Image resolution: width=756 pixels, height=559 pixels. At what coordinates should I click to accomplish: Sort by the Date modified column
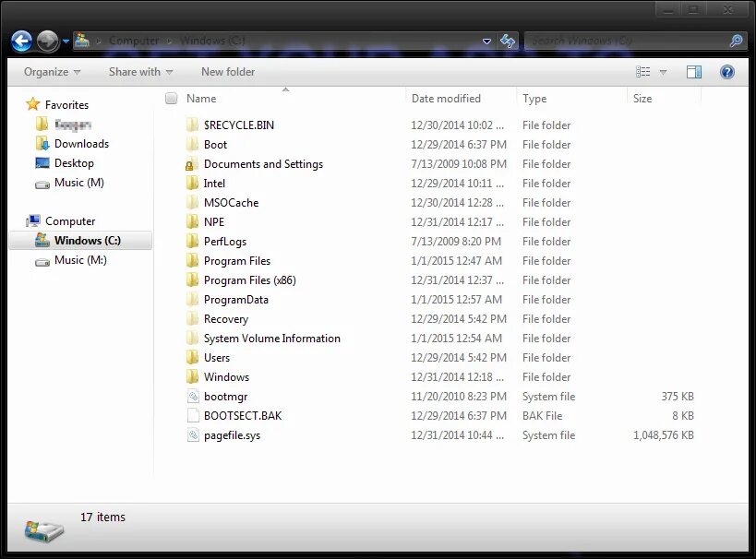[446, 99]
